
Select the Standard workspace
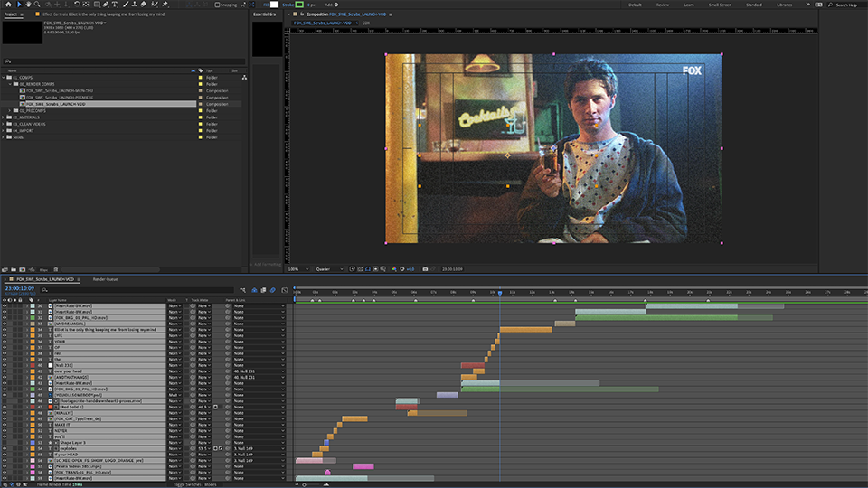[x=754, y=5]
